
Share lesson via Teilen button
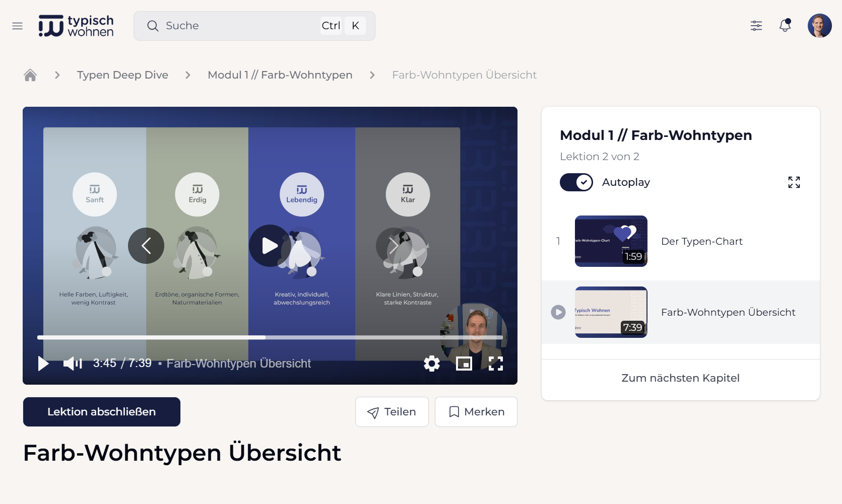pos(392,412)
